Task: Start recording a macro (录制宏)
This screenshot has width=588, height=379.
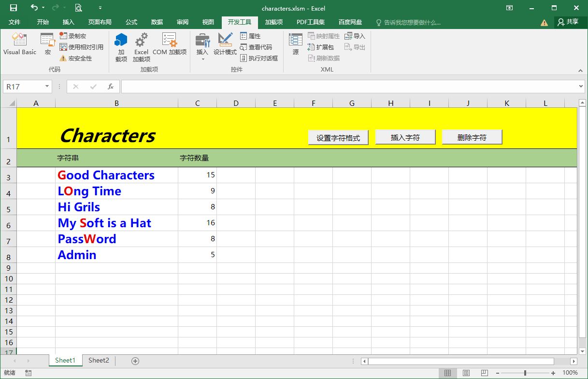Action: pyautogui.click(x=73, y=36)
